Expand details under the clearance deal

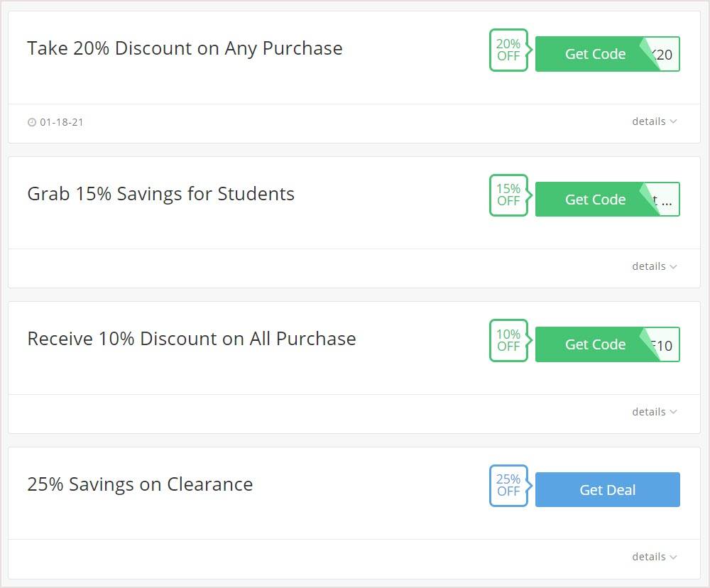coord(655,557)
